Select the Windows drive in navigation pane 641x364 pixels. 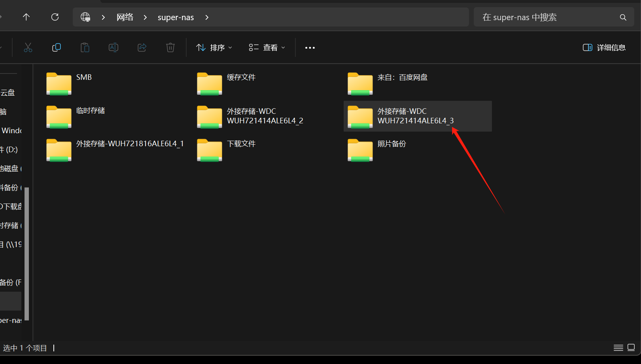(11, 131)
